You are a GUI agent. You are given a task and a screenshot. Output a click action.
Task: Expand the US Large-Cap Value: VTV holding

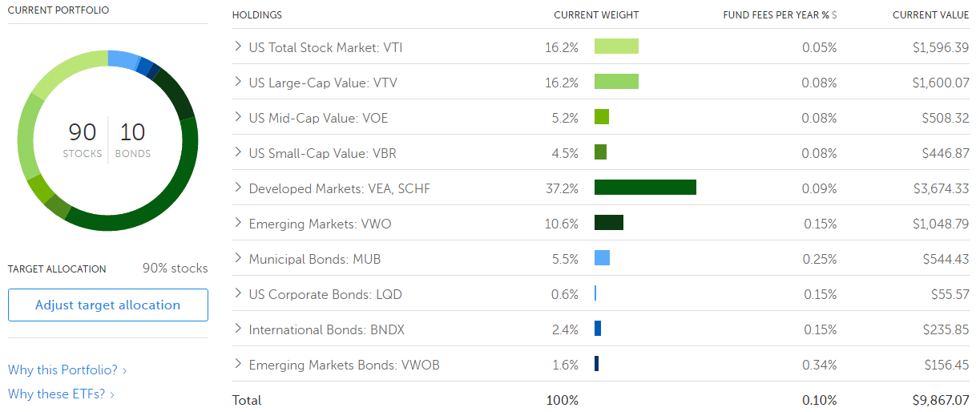(x=238, y=82)
